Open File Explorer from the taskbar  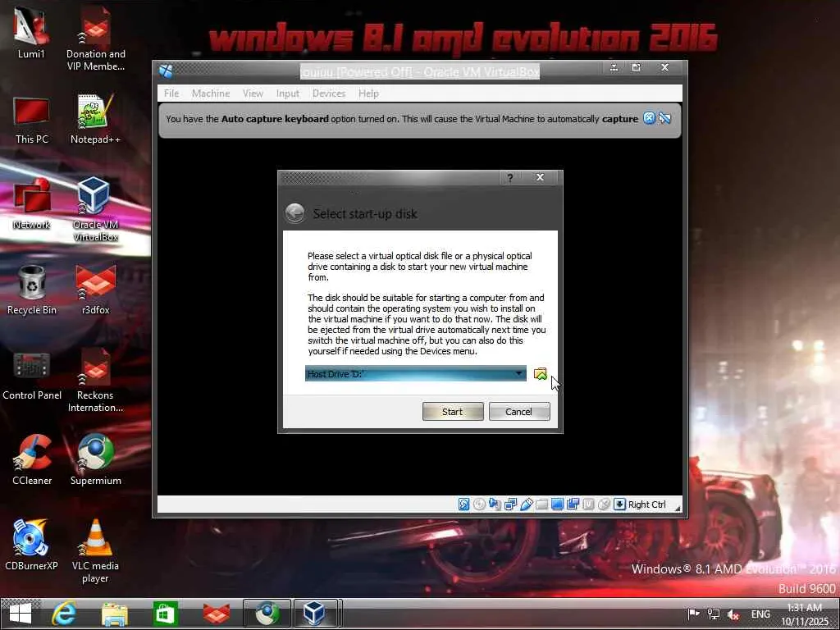tap(115, 614)
